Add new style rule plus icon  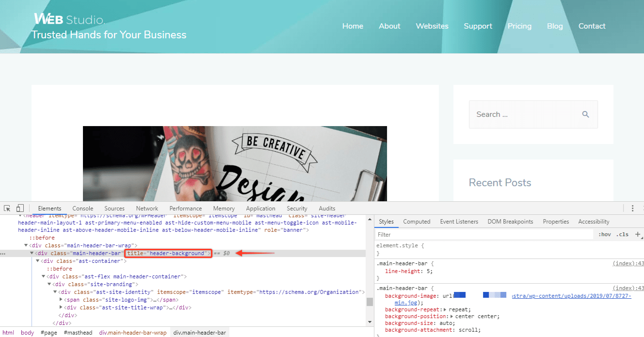tap(638, 234)
